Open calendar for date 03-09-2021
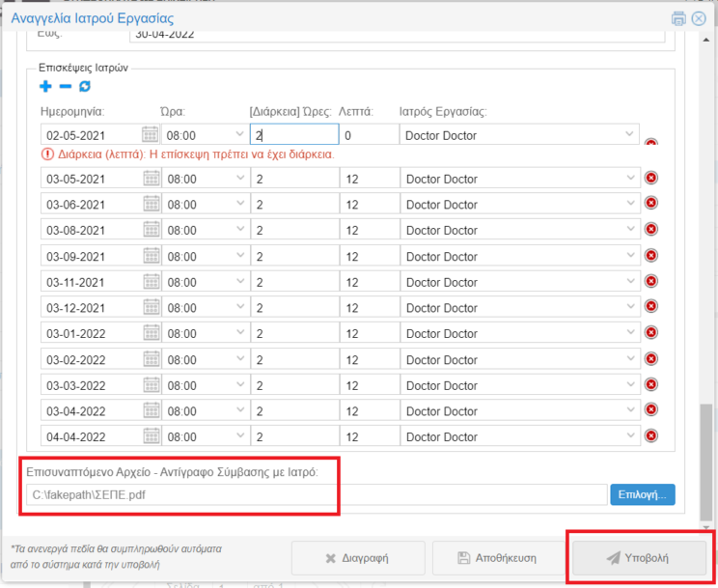 pos(152,256)
